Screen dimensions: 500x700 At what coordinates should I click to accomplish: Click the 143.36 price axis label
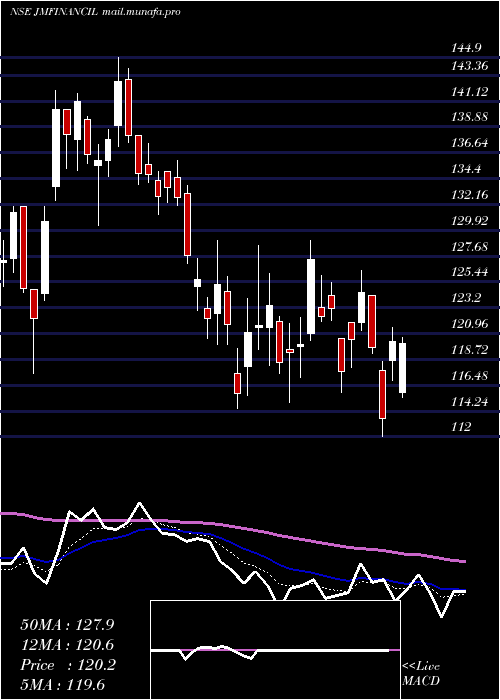point(469,66)
